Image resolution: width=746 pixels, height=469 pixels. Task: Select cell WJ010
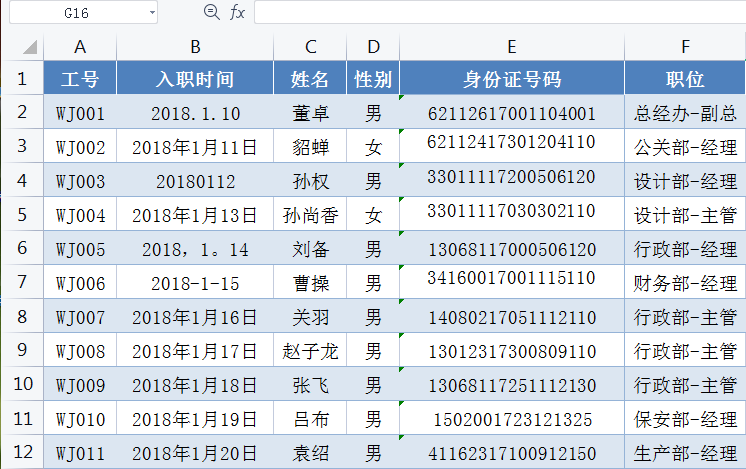[x=80, y=418]
